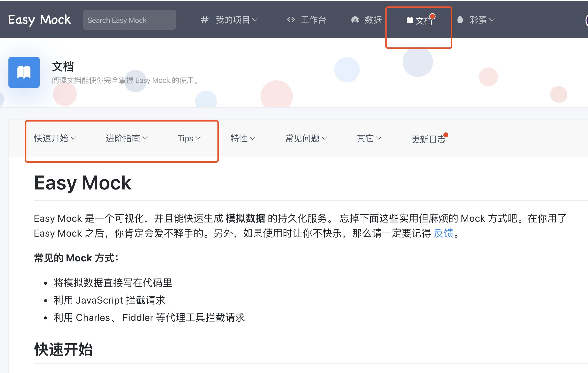Viewport: 588px width, 373px height.
Task: Click list item mentioning Charles、Fiddler
Action: click(x=149, y=317)
